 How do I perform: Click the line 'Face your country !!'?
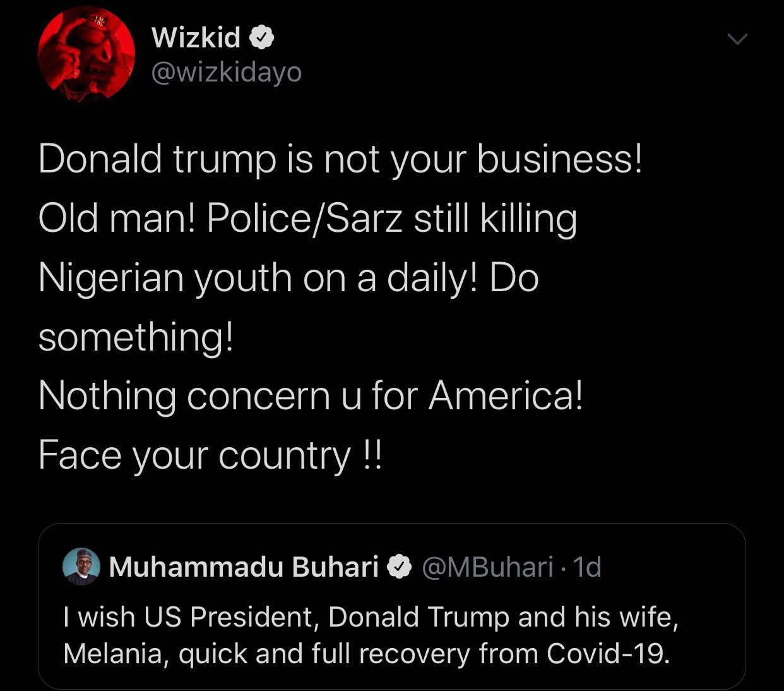210,456
